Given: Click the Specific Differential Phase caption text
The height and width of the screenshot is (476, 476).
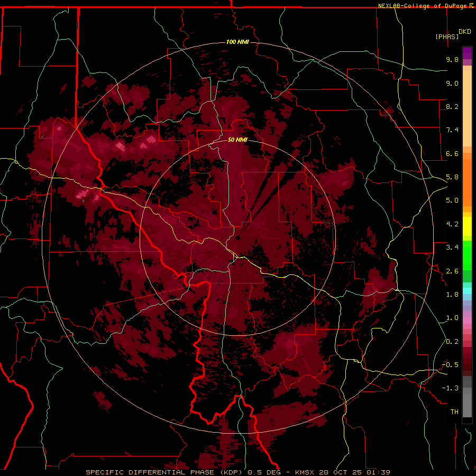Looking at the screenshot, I should (x=166, y=472).
